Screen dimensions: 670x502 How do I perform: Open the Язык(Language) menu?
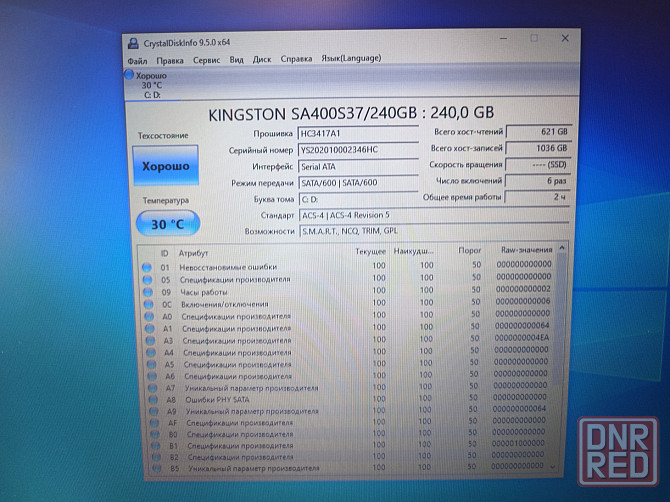tap(351, 58)
